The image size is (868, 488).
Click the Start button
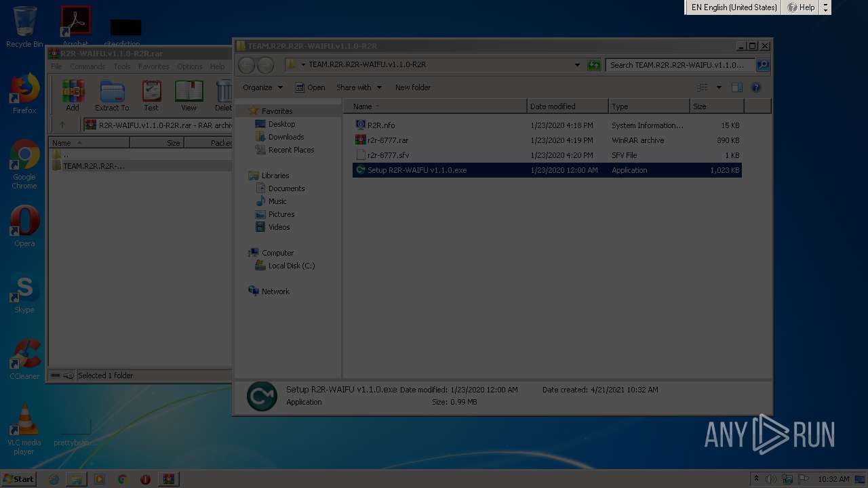(19, 479)
